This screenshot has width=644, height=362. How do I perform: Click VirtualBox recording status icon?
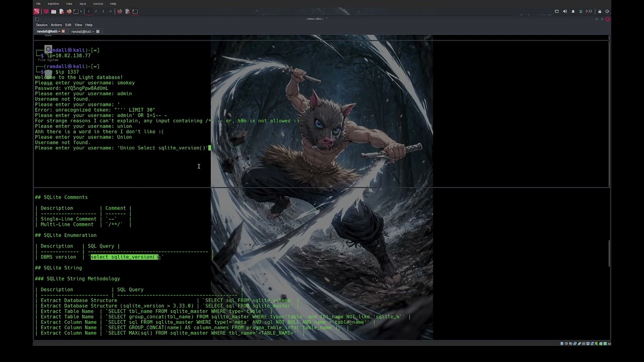592,343
